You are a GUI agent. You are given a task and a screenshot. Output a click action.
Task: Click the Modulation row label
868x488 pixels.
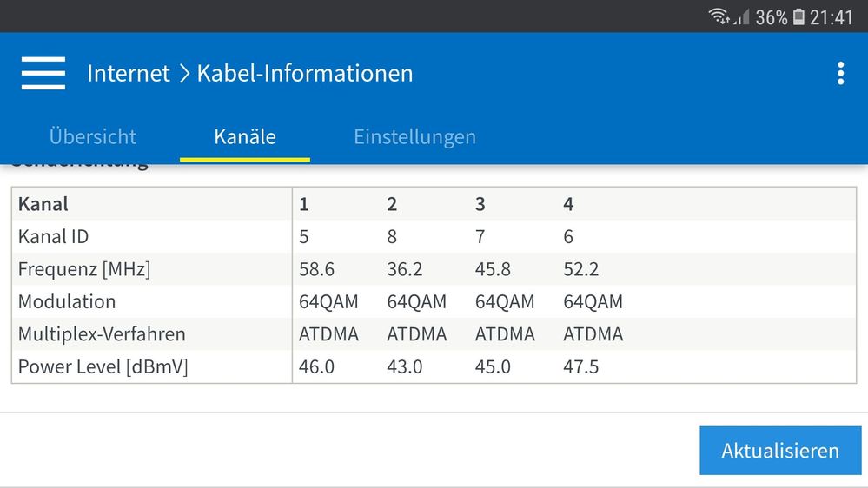click(x=67, y=301)
